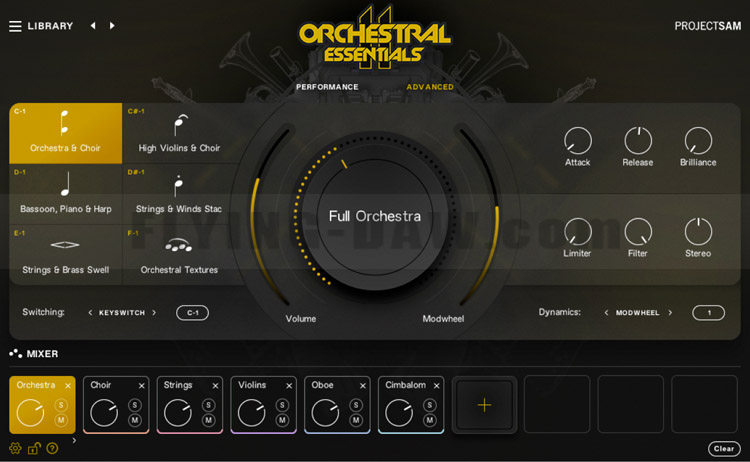The height and width of the screenshot is (462, 750).
Task: Switch to the Performance tab
Action: coord(327,87)
